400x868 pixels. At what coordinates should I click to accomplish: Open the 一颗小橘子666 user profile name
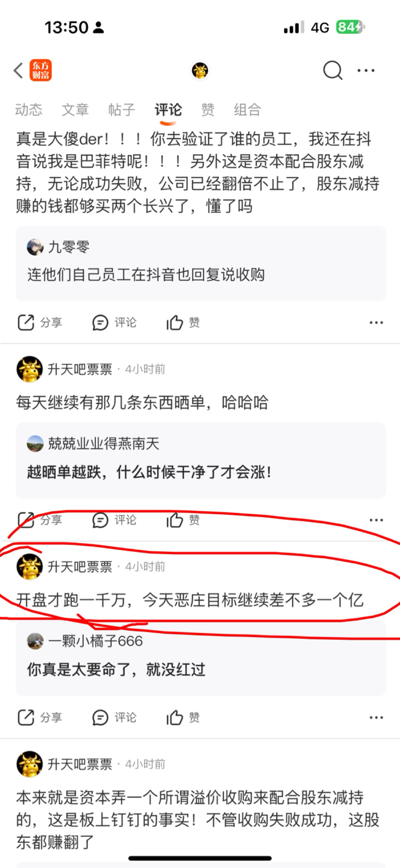click(95, 641)
